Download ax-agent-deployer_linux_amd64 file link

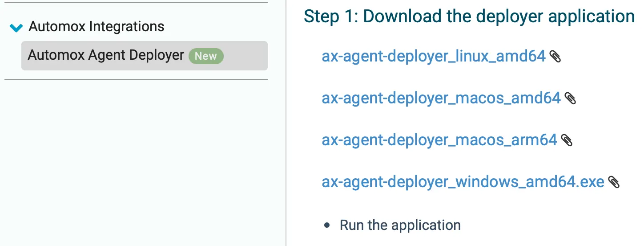(x=433, y=56)
